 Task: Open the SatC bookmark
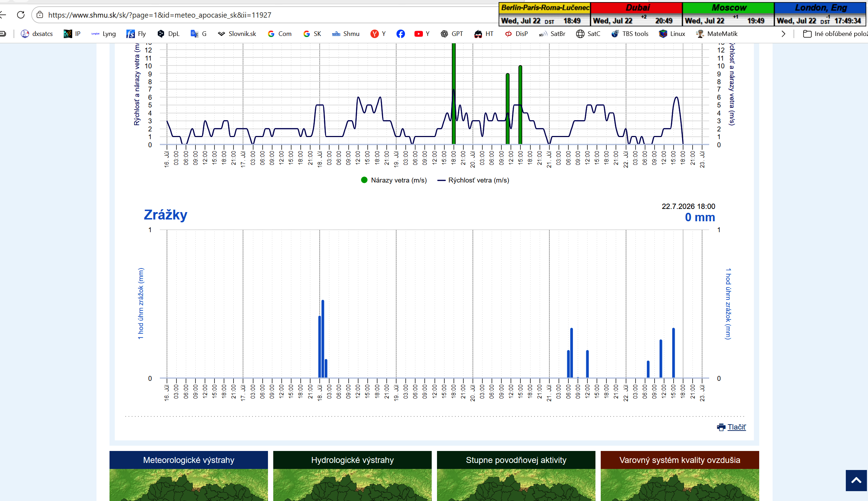[x=588, y=34]
